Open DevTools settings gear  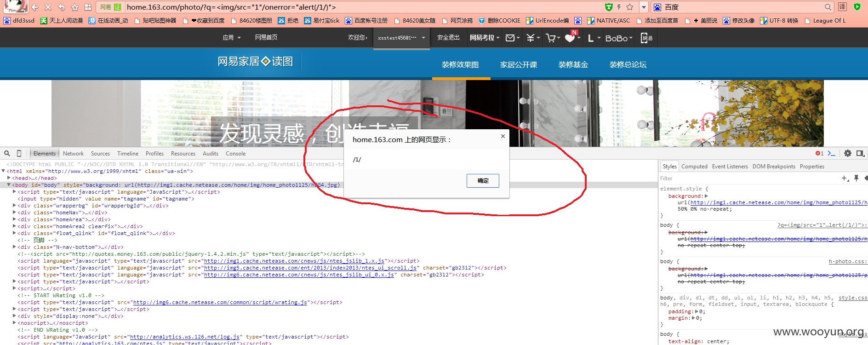(847, 154)
